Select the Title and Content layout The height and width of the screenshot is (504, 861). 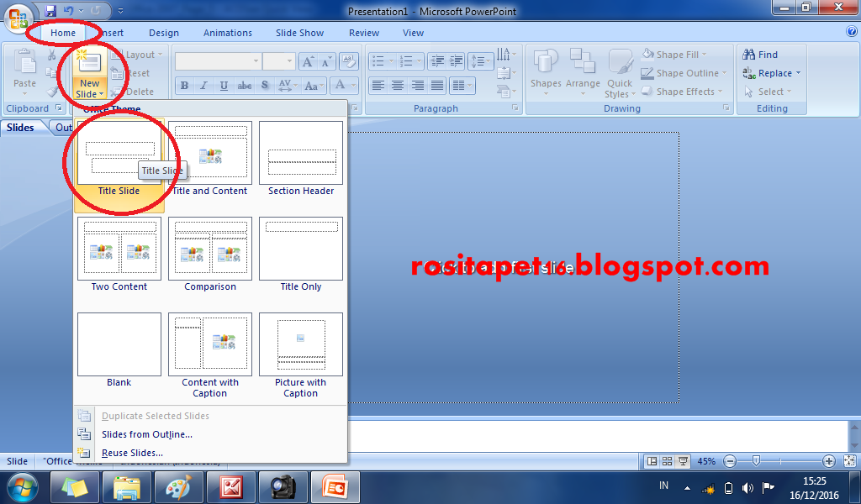(x=209, y=160)
